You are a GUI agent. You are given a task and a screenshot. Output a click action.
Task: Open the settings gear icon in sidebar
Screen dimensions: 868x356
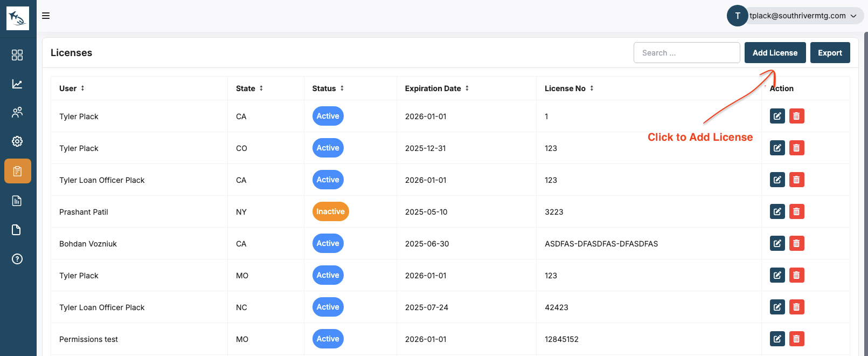tap(17, 141)
